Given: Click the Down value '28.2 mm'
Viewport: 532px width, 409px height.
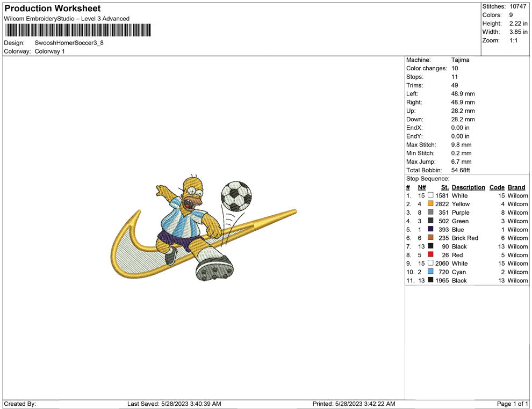Looking at the screenshot, I should 463,119.
